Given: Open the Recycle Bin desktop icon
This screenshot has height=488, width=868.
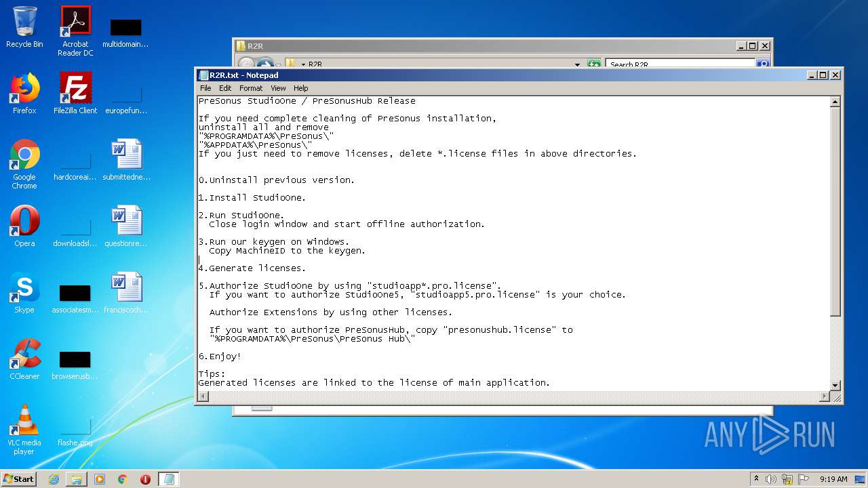Looking at the screenshot, I should point(24,27).
